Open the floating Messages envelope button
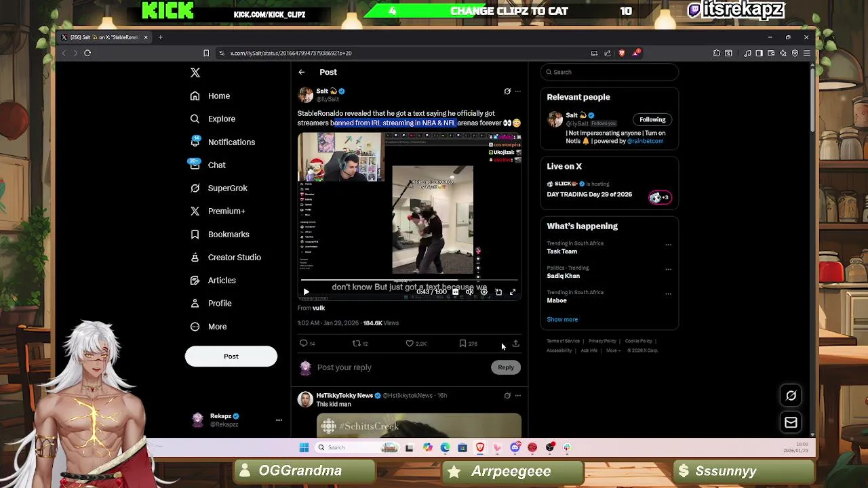This screenshot has height=488, width=868. [791, 423]
